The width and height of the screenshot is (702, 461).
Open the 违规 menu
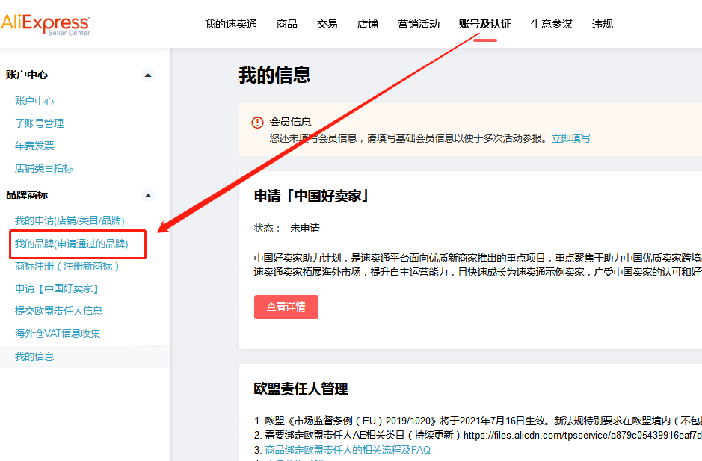(603, 23)
